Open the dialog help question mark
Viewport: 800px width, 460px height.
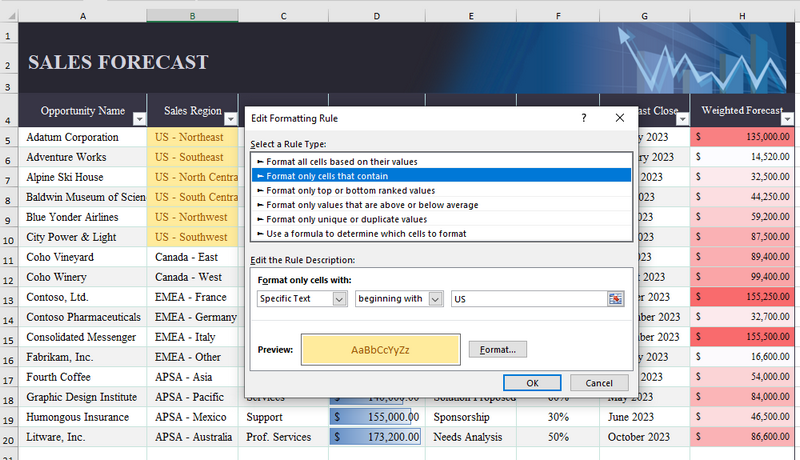coord(584,118)
